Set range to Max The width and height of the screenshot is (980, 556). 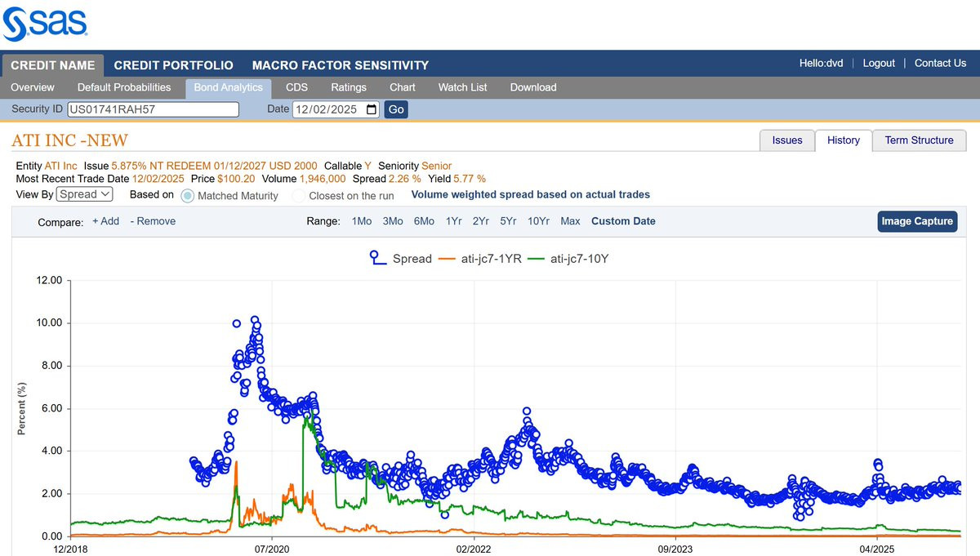[x=571, y=221]
